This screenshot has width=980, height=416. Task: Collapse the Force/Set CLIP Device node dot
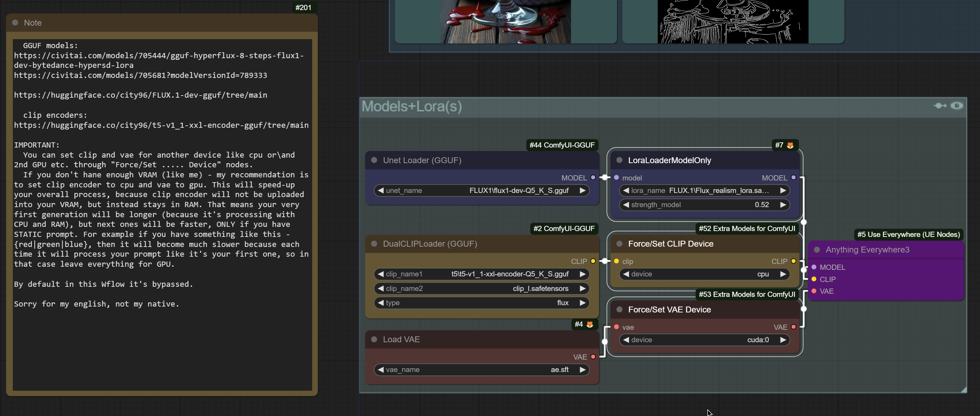(619, 244)
